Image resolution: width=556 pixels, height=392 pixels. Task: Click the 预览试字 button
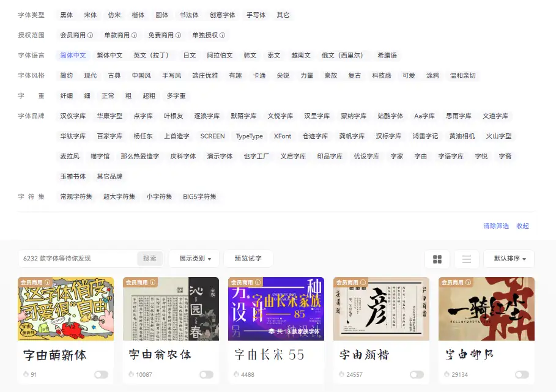(x=248, y=259)
